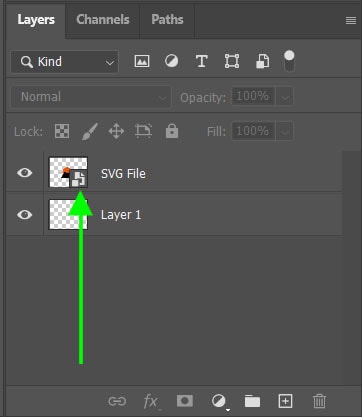Open the Layers panel menu
Screen dimensions: 362x417
click(351, 21)
